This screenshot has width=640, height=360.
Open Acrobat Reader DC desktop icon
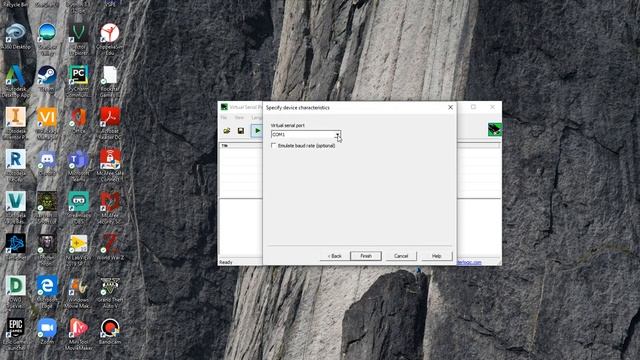pyautogui.click(x=110, y=124)
